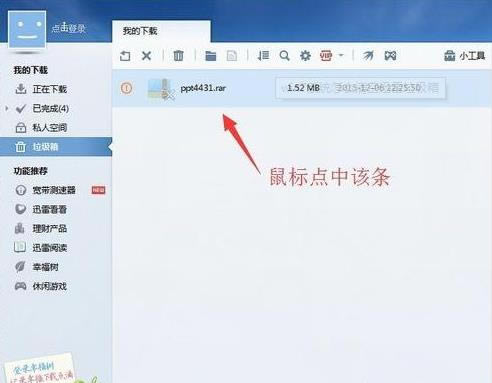Open search with magnifier icon
Viewport: 492px width, 383px height.
coord(284,56)
